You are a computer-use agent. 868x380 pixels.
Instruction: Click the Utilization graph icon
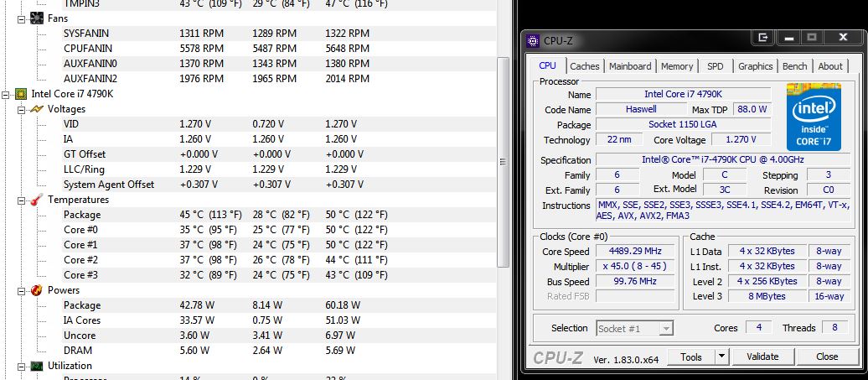pos(37,366)
